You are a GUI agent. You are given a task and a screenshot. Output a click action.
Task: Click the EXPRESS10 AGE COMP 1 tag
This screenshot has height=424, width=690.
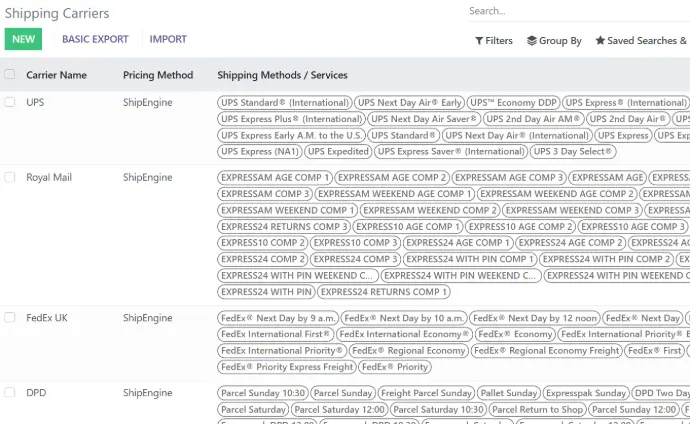pos(408,227)
